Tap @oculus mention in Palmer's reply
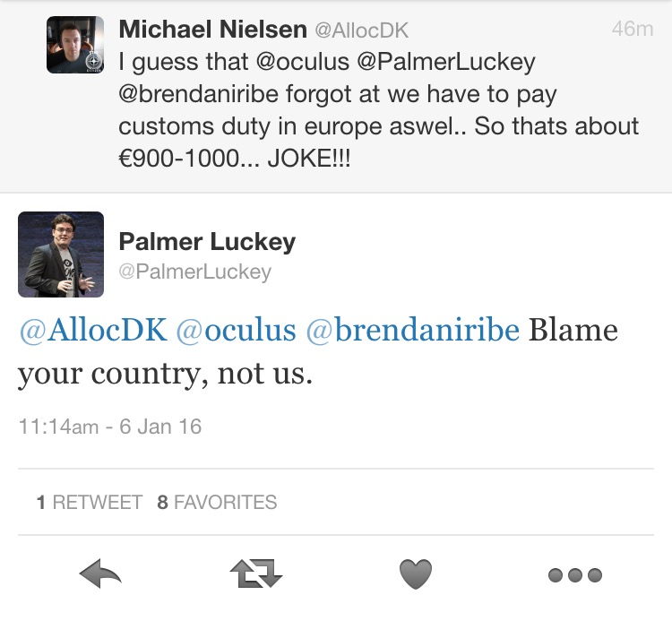This screenshot has width=672, height=621. point(237,330)
